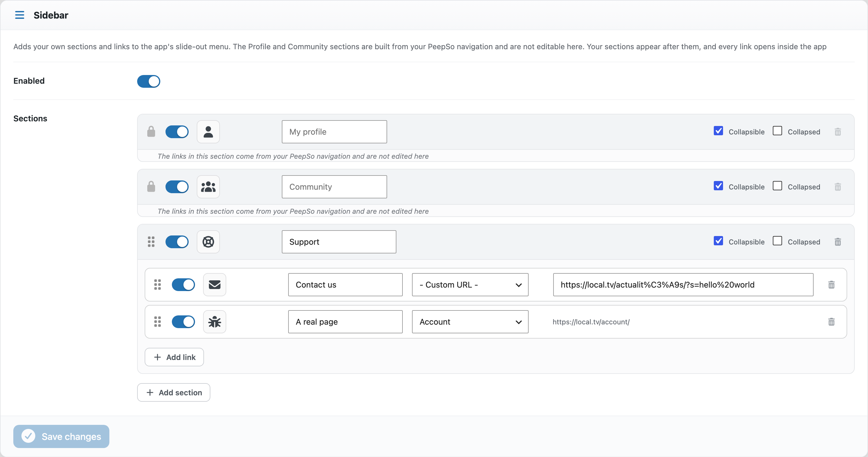868x457 pixels.
Task: Edit the Support section title field
Action: (339, 242)
